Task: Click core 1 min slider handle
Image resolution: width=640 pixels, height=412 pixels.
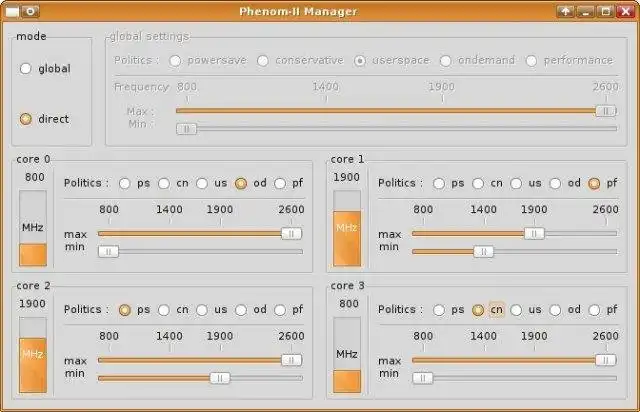Action: pos(484,252)
